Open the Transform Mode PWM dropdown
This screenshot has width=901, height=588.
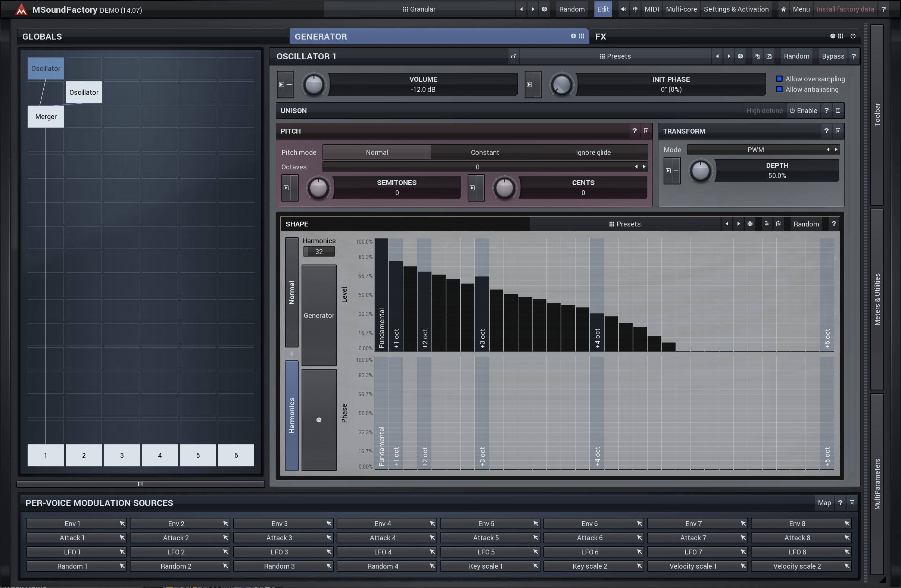[756, 150]
